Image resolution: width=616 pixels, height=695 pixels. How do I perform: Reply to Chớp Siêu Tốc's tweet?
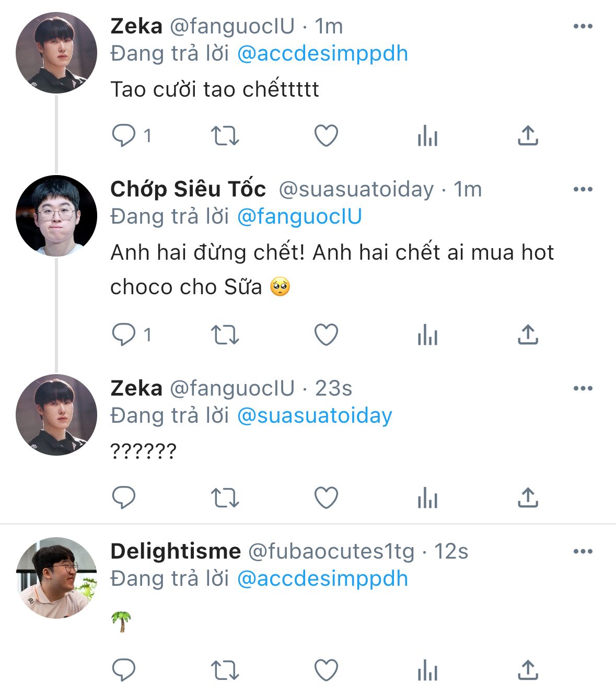coord(124,335)
